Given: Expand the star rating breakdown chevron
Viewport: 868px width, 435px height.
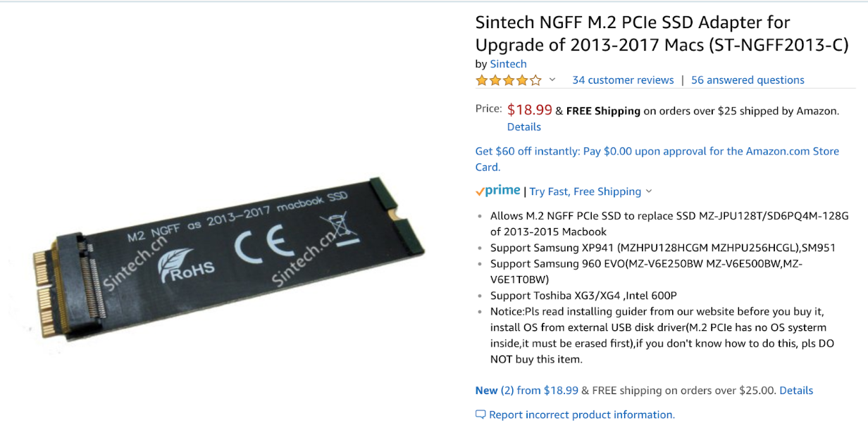Looking at the screenshot, I should coord(552,80).
